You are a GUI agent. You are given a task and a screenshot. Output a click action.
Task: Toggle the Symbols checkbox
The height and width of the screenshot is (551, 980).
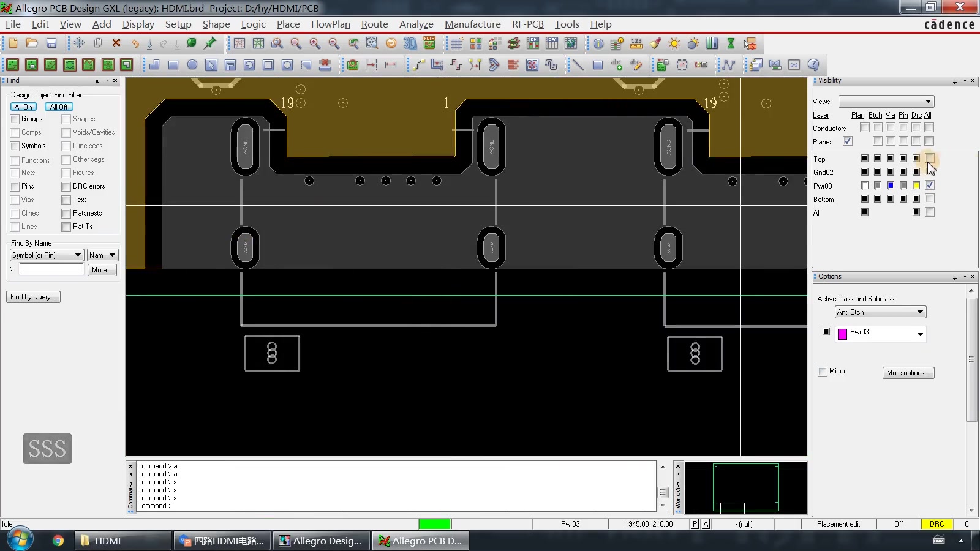(x=15, y=146)
